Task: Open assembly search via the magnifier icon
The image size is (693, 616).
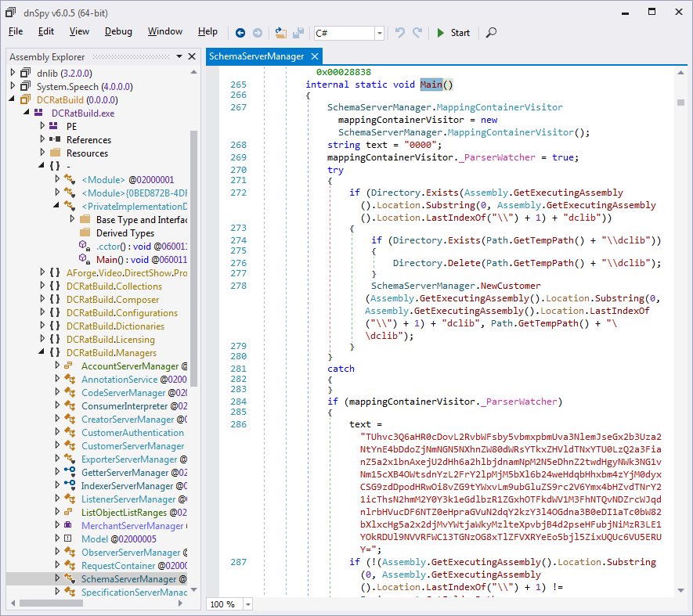Action: tap(490, 33)
